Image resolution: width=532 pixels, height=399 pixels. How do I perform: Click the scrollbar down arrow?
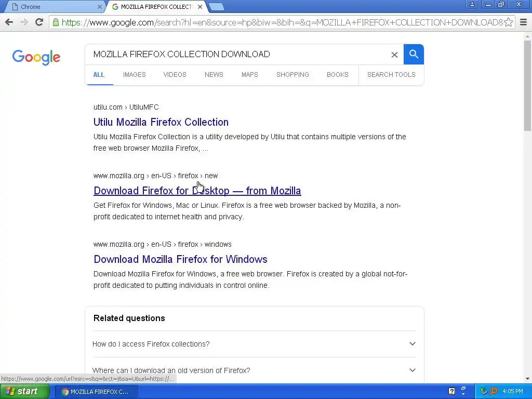pyautogui.click(x=528, y=379)
